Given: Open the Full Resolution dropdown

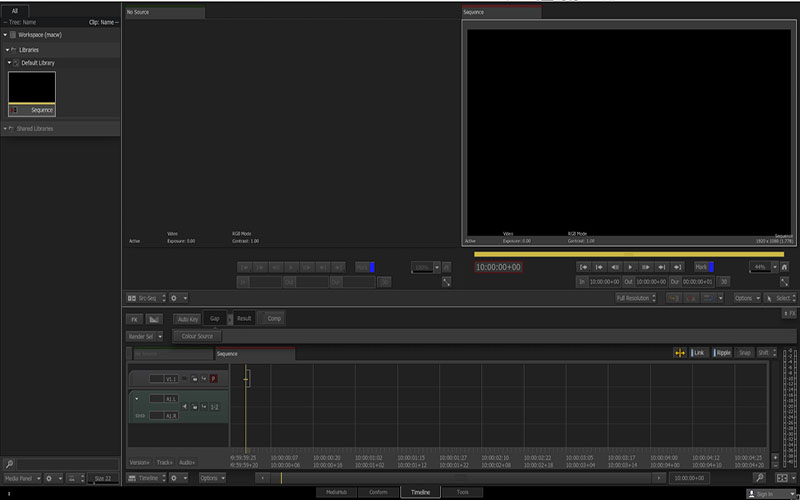Looking at the screenshot, I should 636,298.
